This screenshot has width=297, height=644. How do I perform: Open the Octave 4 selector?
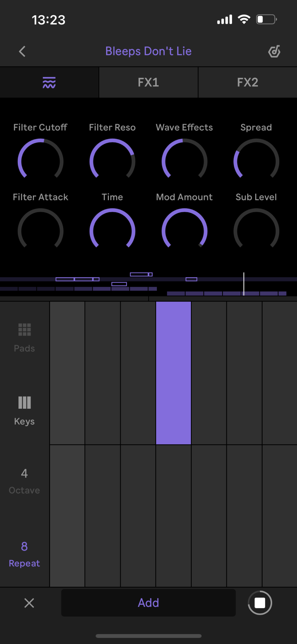pos(24,481)
